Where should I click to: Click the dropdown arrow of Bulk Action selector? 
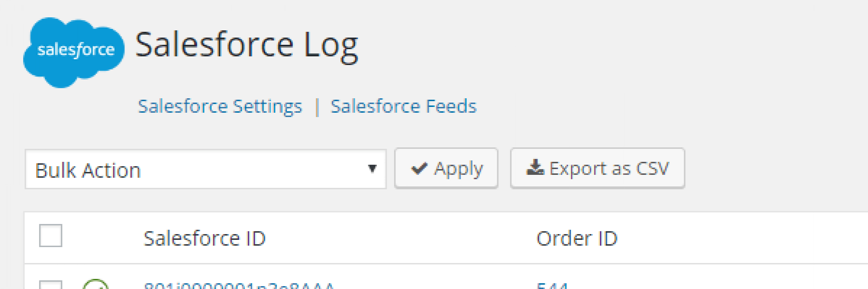coord(371,168)
